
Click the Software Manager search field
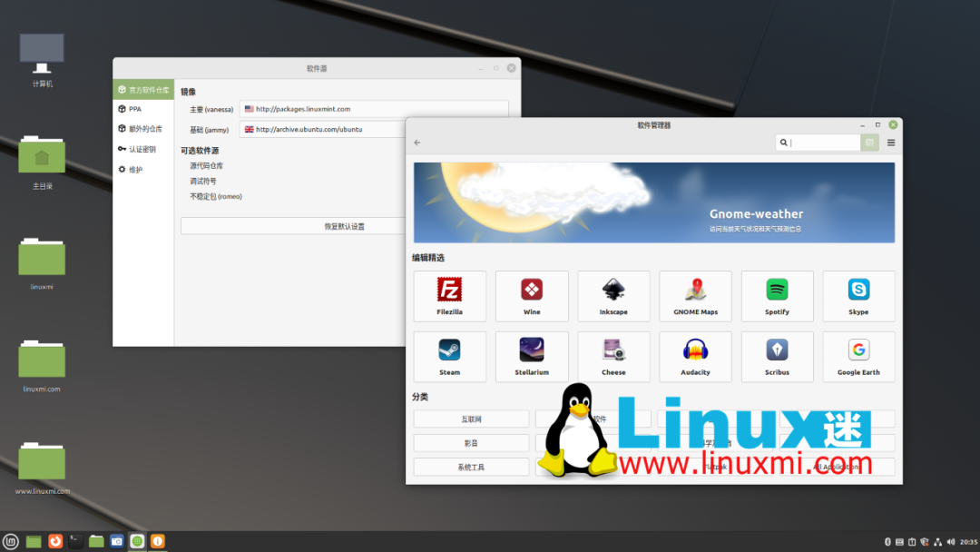(818, 143)
